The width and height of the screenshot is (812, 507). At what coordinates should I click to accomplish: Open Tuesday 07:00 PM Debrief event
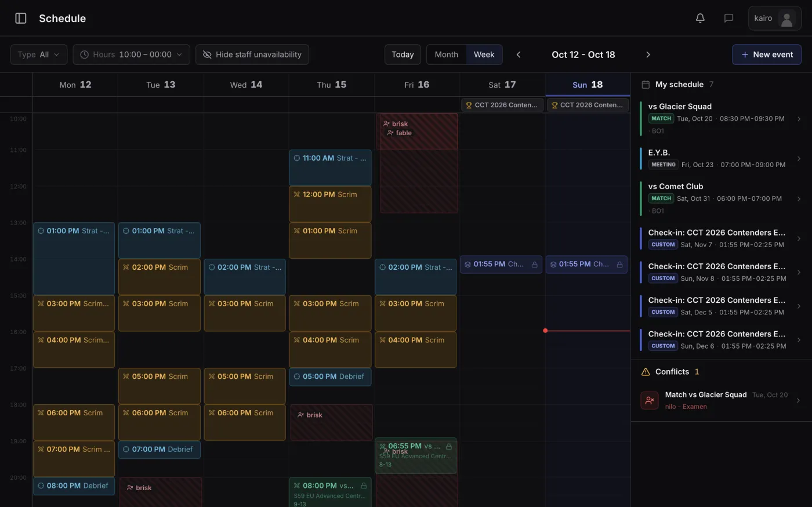[159, 450]
